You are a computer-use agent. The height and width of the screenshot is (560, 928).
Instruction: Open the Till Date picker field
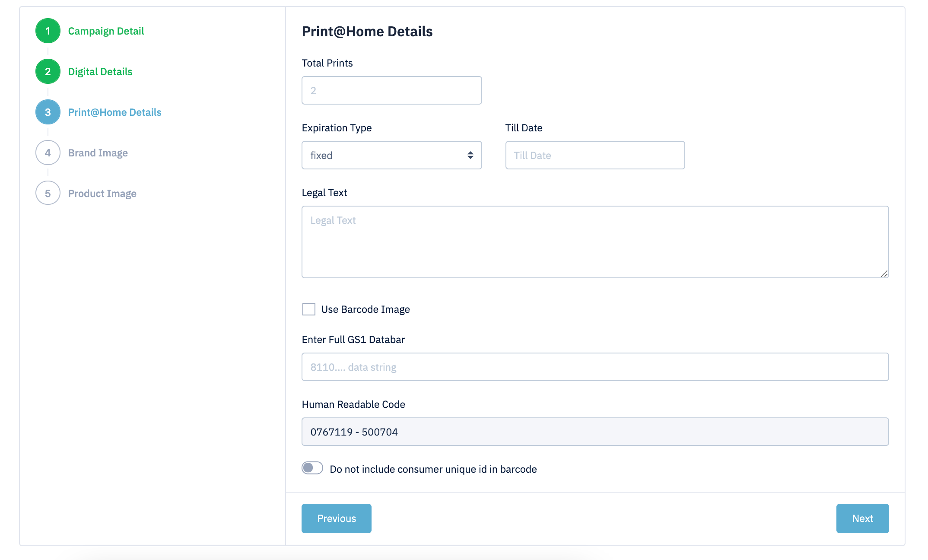pyautogui.click(x=595, y=156)
